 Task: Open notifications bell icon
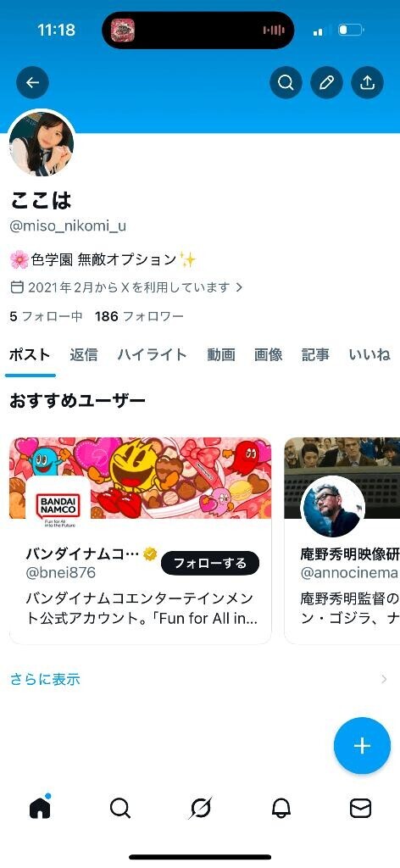click(x=281, y=809)
